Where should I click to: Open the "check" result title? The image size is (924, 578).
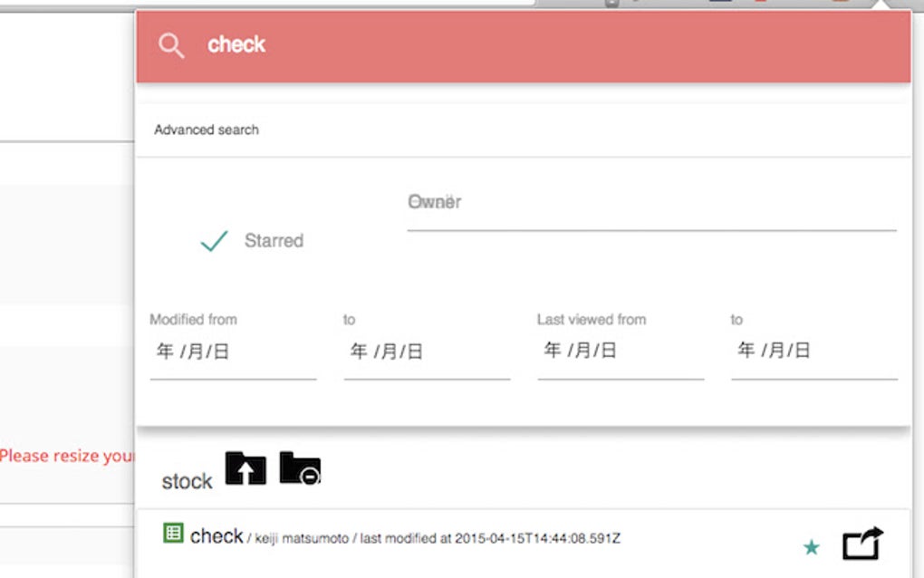click(217, 535)
